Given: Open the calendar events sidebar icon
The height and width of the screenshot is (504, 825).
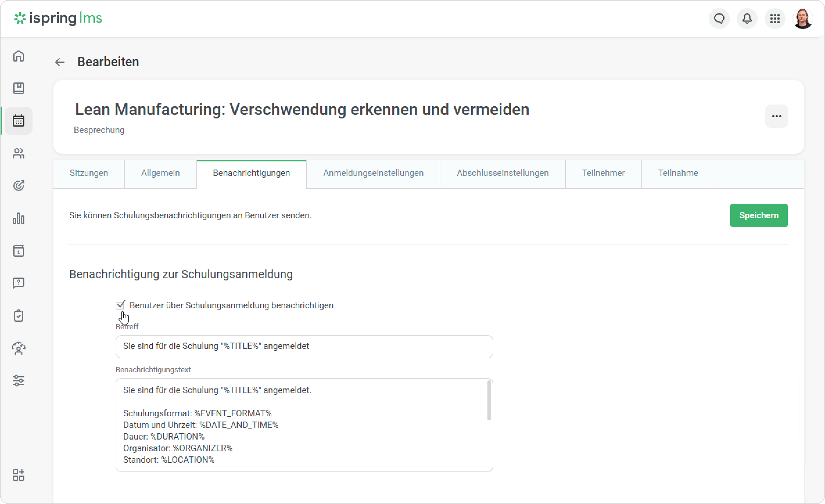Looking at the screenshot, I should tap(19, 121).
